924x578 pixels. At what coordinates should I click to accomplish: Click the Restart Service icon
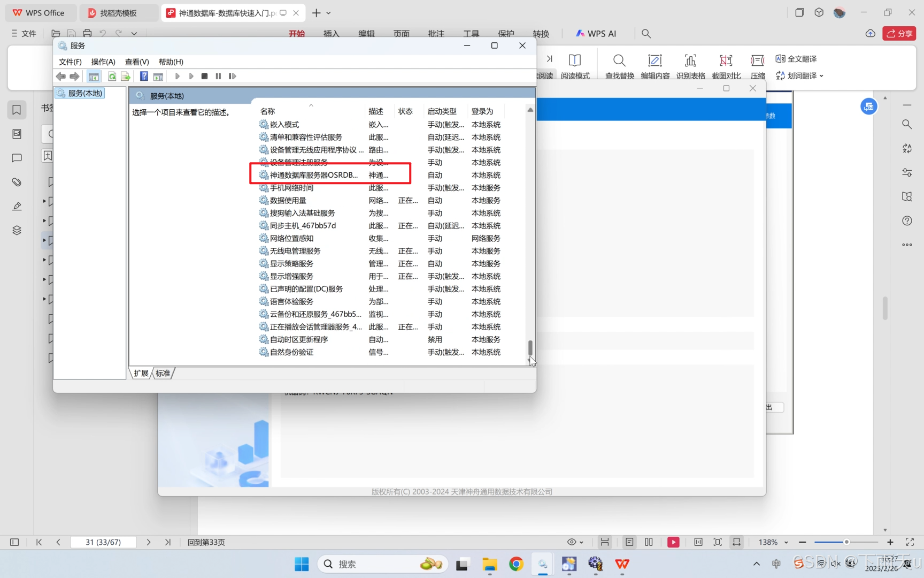(232, 77)
